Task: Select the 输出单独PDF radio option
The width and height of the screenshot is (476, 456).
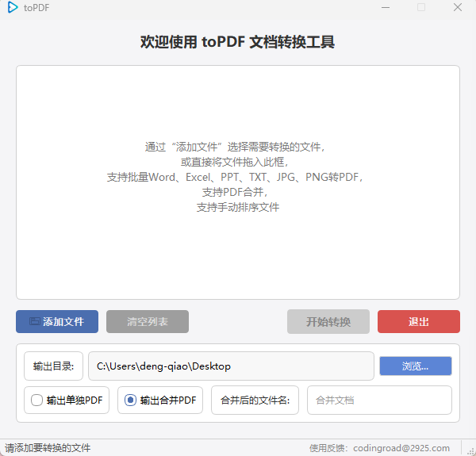Action: click(x=37, y=400)
